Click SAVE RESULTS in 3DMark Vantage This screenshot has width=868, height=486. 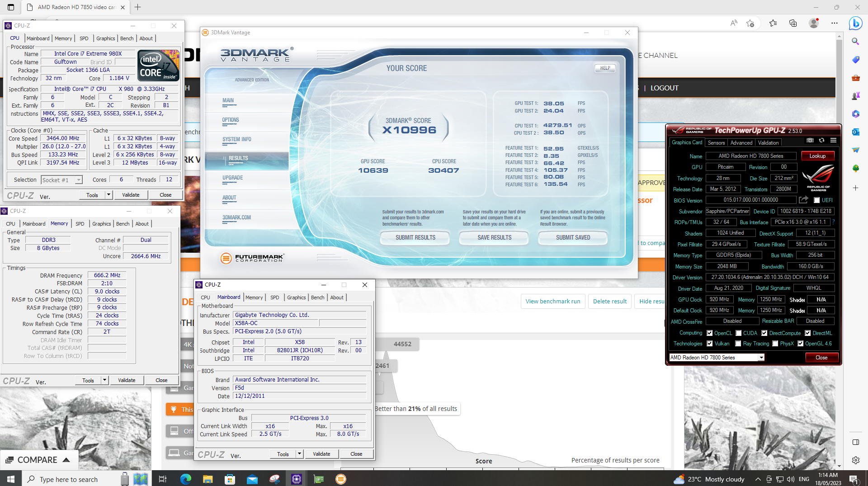pyautogui.click(x=494, y=237)
